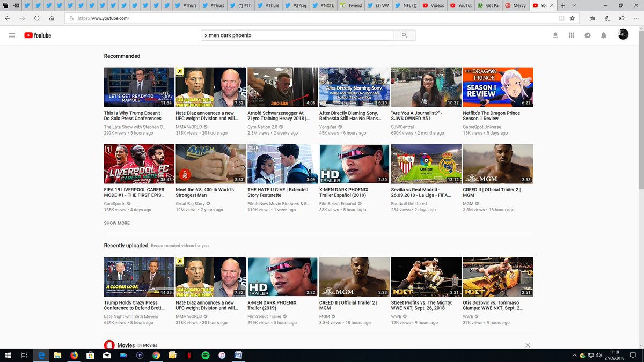The image size is (644, 362).
Task: Go to YouTube home via logo
Action: 38,35
